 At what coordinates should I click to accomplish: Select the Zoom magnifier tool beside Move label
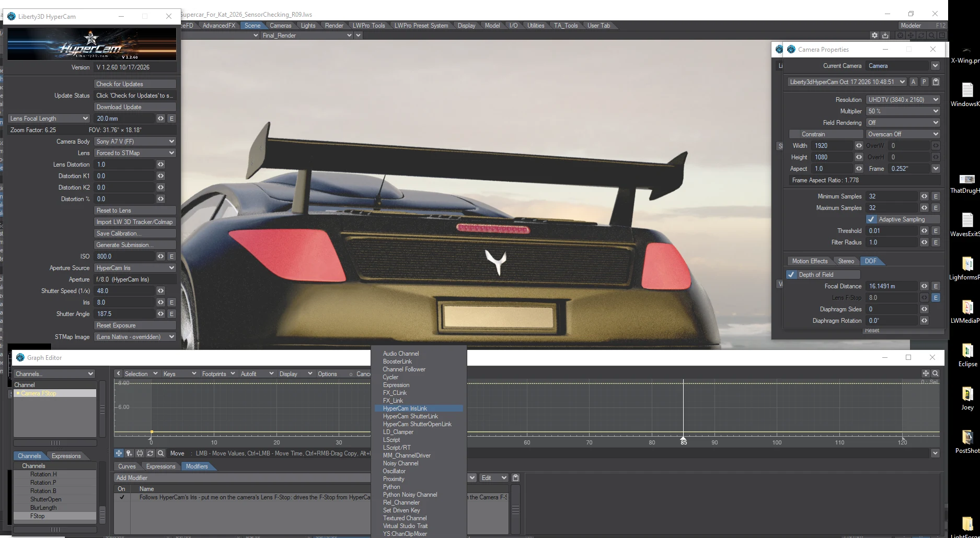(x=161, y=453)
